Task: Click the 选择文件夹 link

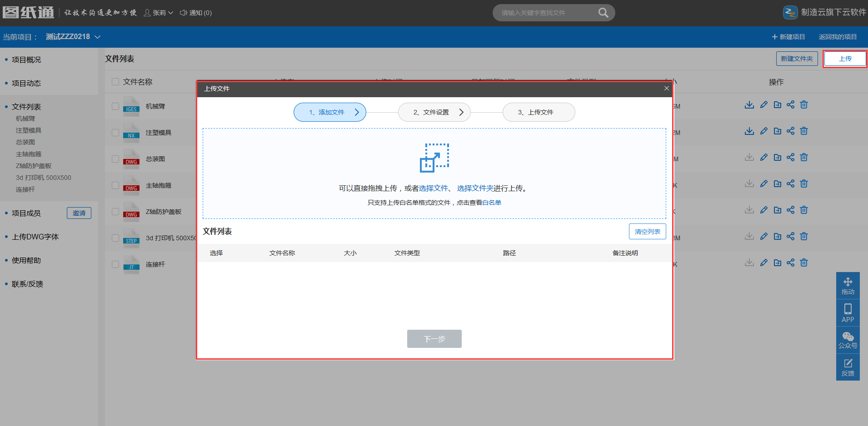Action: pos(475,188)
